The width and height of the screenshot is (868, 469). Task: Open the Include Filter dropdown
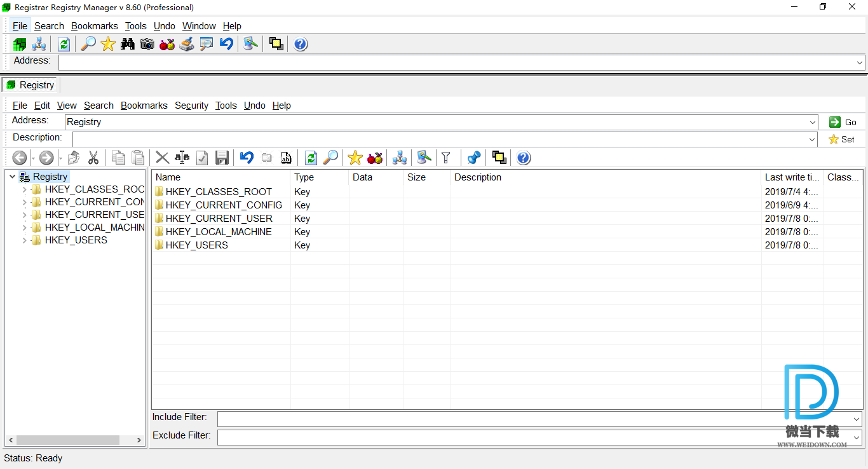click(857, 419)
